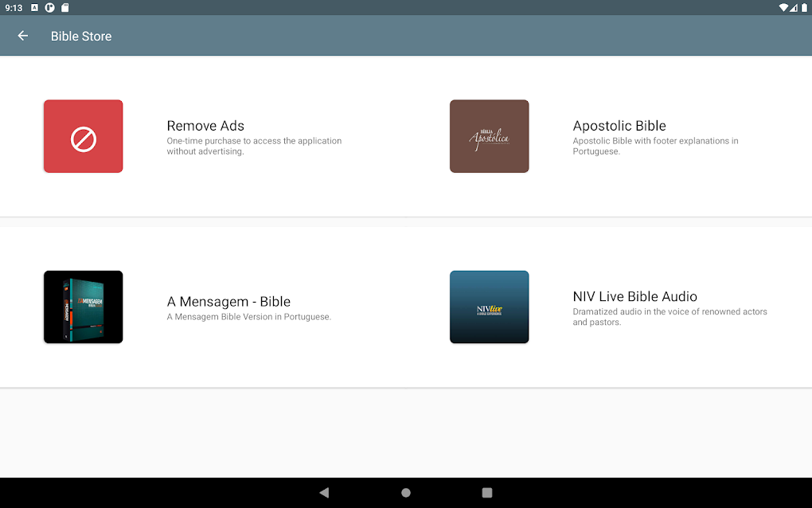Go back using the header arrow
812x508 pixels.
(23, 36)
